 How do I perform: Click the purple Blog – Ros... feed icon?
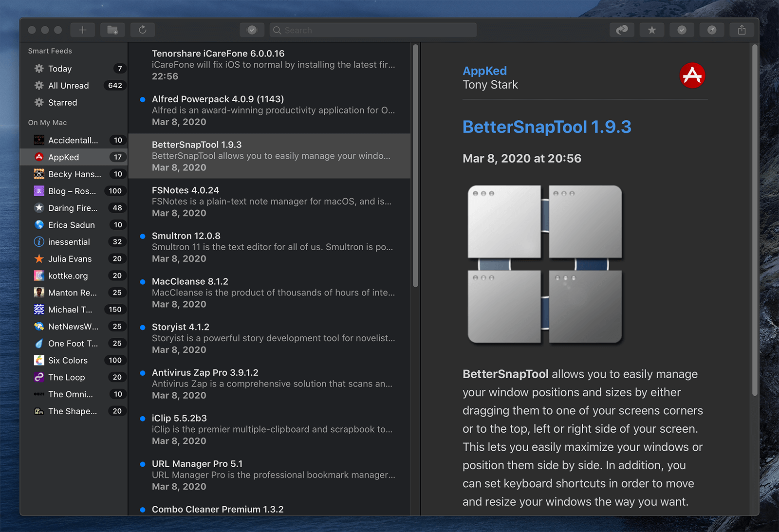(39, 191)
